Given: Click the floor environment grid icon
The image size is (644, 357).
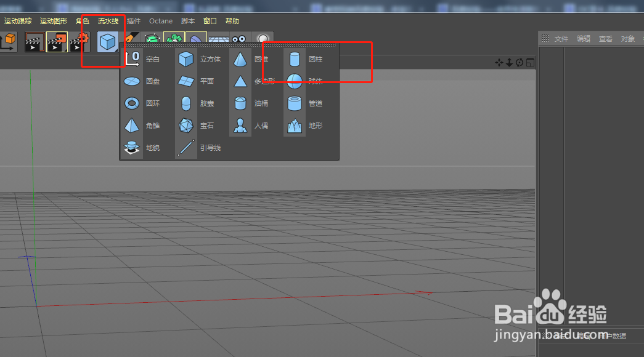Looking at the screenshot, I should pyautogui.click(x=219, y=38).
